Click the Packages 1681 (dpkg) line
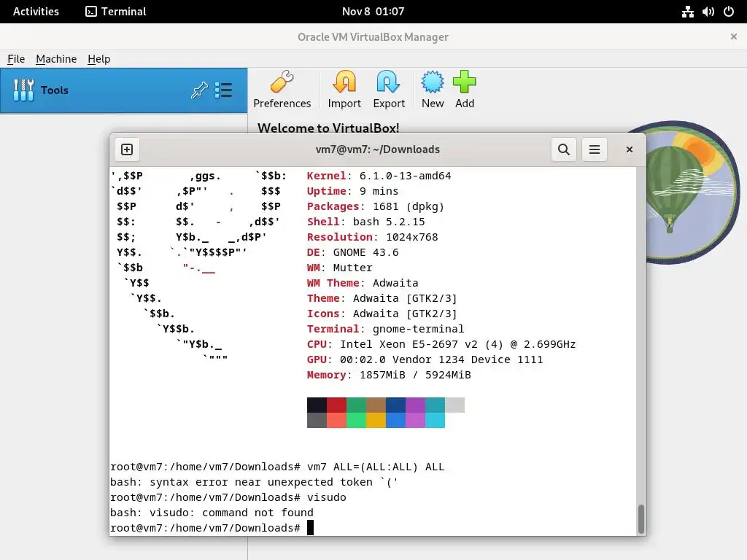This screenshot has height=560, width=747. pos(376,206)
